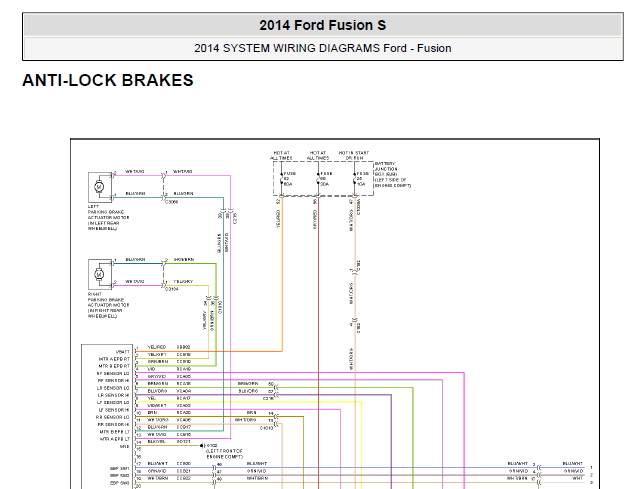Select the BLK/YEL wire label at pin 14
631x489 pixels.
(157, 442)
